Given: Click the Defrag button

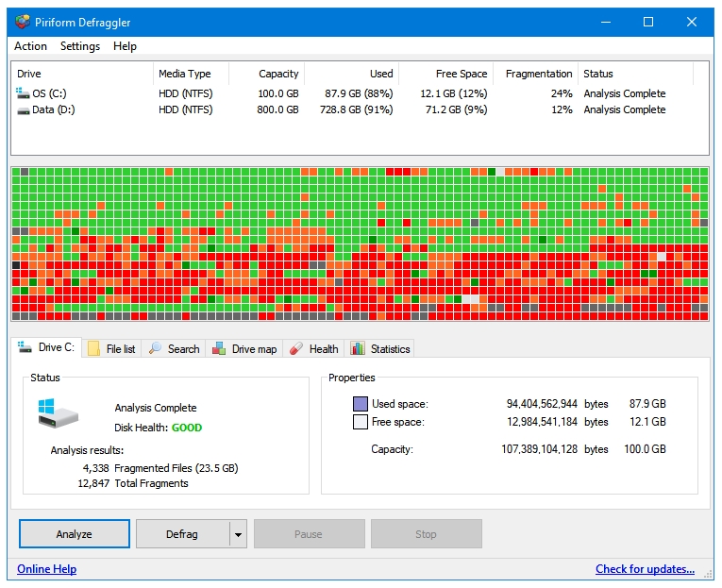Looking at the screenshot, I should pyautogui.click(x=182, y=533).
